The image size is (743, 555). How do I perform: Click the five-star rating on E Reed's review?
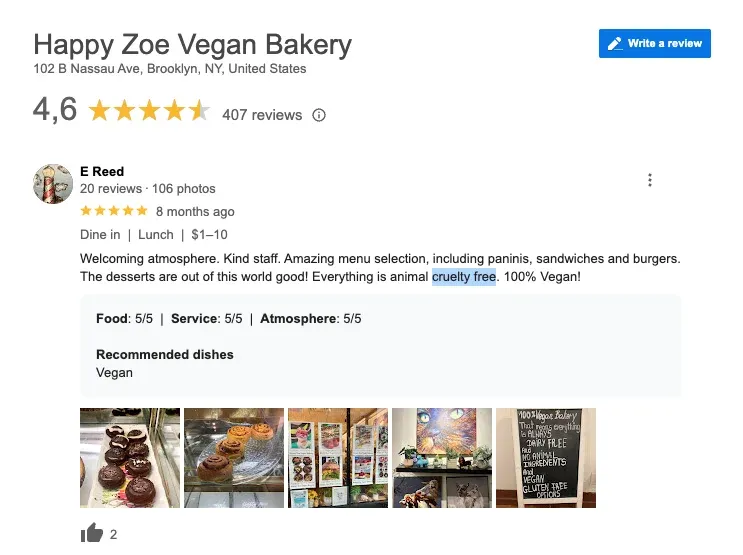pos(114,211)
